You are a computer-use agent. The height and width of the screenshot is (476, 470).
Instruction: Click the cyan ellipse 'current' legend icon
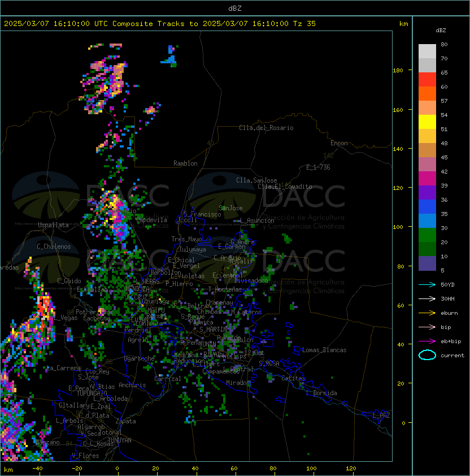point(427,355)
